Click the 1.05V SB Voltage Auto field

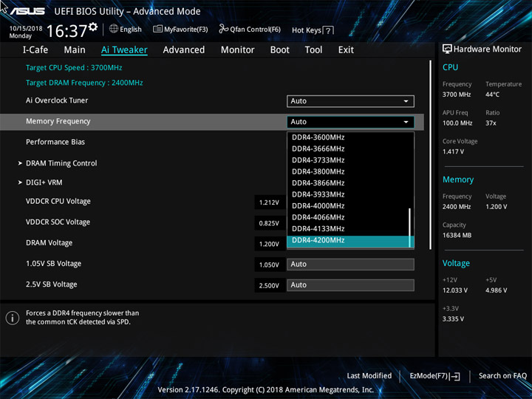pos(350,265)
